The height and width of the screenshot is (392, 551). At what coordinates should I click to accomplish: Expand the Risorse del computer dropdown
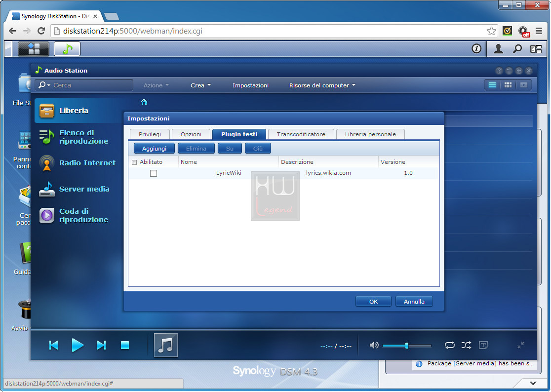[x=322, y=85]
